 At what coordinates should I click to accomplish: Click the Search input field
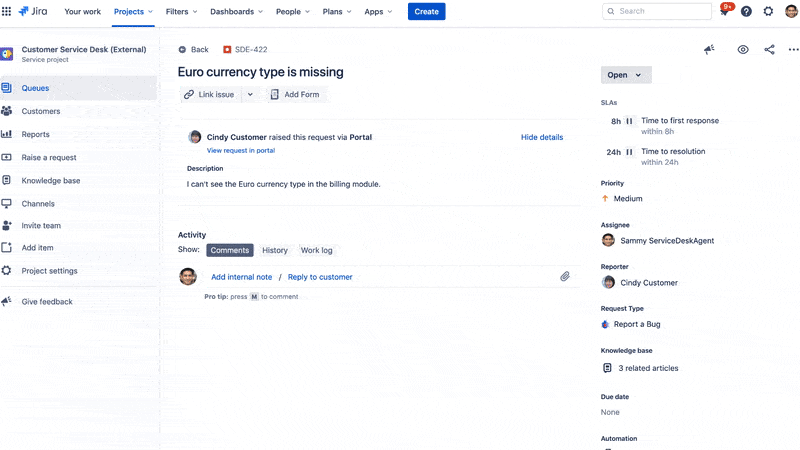click(656, 11)
